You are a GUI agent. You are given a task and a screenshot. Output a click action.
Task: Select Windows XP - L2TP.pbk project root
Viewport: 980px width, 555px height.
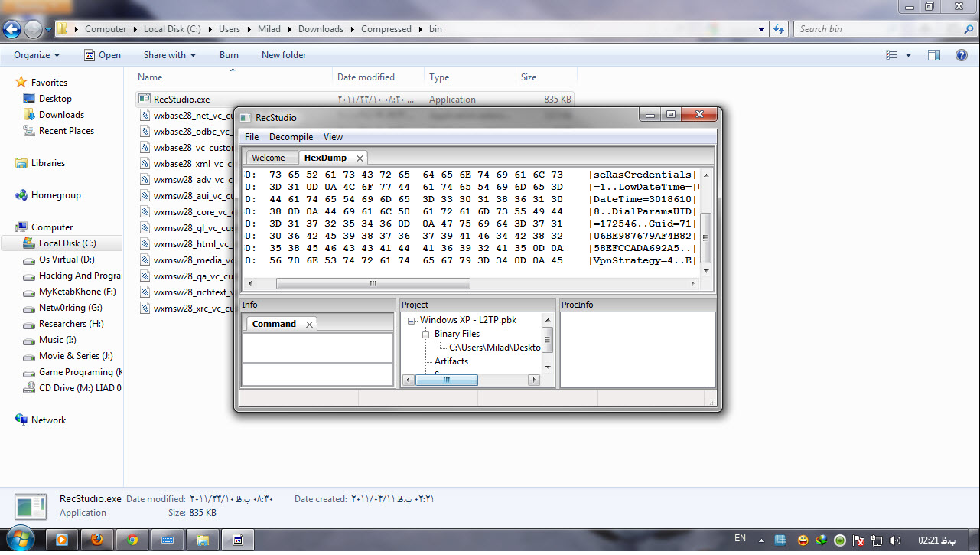(x=468, y=320)
